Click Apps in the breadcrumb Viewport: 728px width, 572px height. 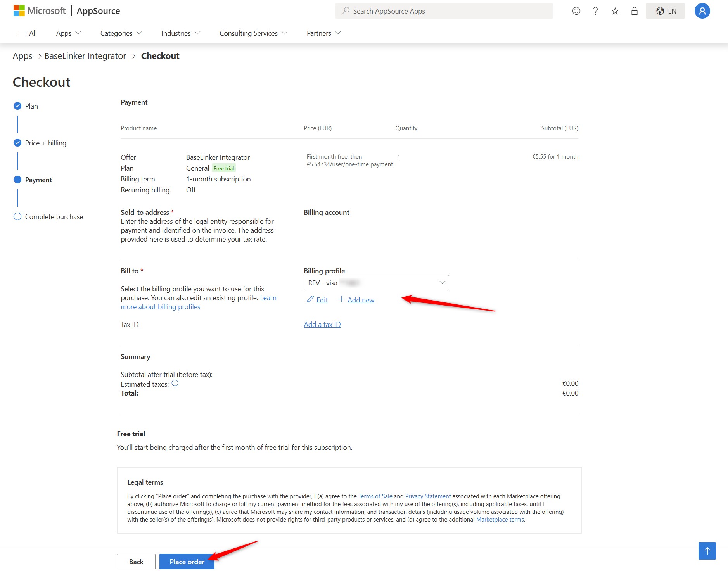(22, 56)
